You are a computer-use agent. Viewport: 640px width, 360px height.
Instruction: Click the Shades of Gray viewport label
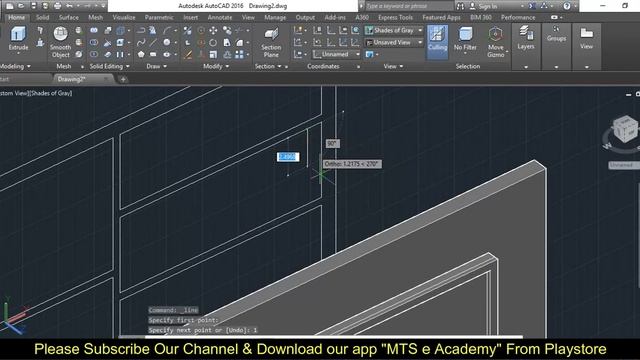pos(51,93)
